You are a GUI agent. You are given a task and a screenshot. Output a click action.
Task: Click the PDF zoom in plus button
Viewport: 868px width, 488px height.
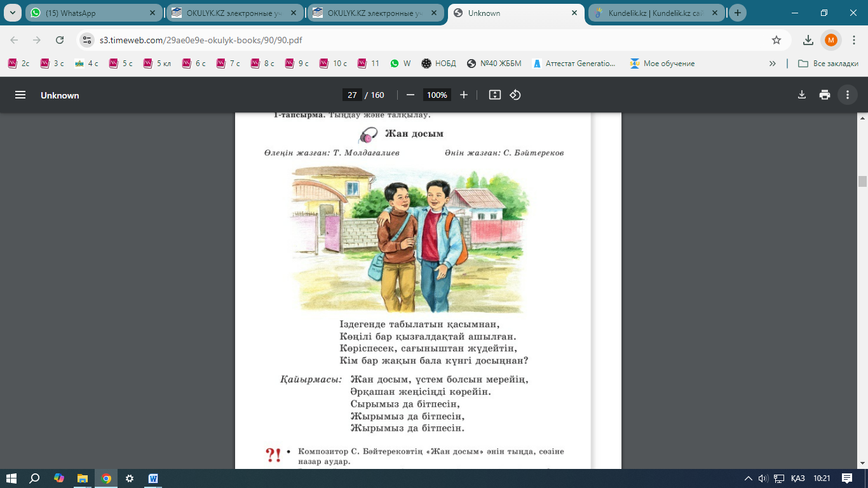tap(464, 95)
